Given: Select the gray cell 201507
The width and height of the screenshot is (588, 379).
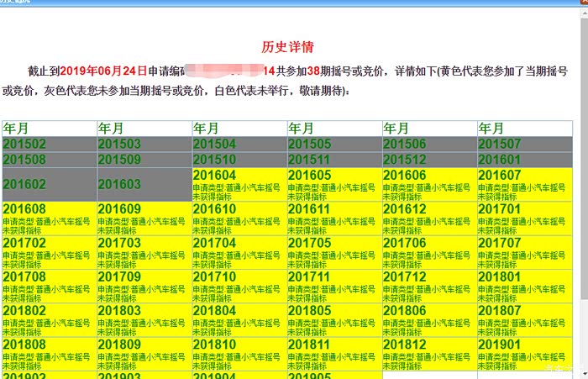Looking at the screenshot, I should click(525, 144).
